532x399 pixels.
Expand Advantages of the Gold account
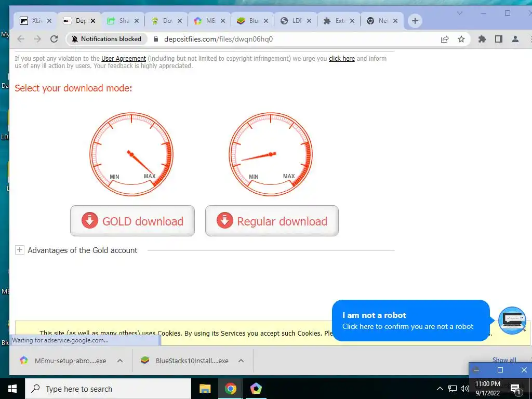pyautogui.click(x=20, y=250)
